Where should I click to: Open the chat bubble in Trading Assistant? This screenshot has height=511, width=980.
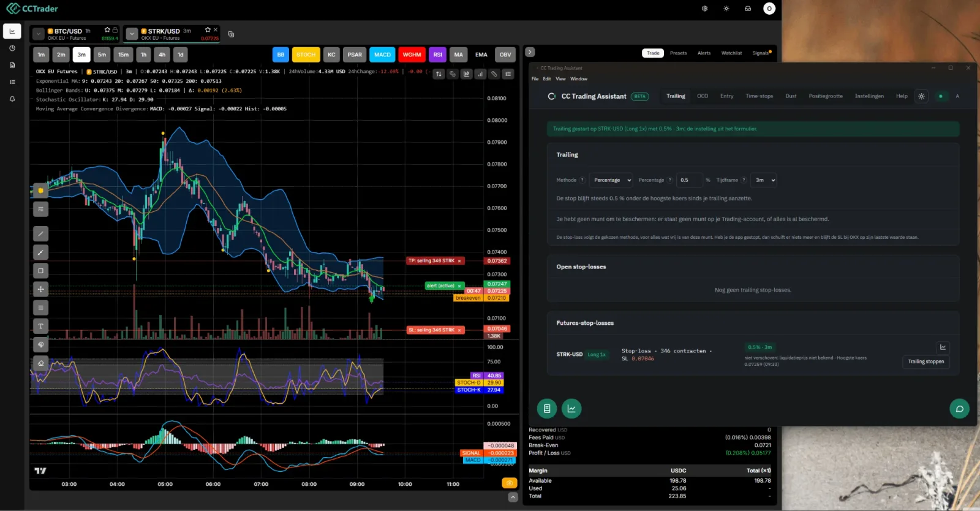click(959, 409)
